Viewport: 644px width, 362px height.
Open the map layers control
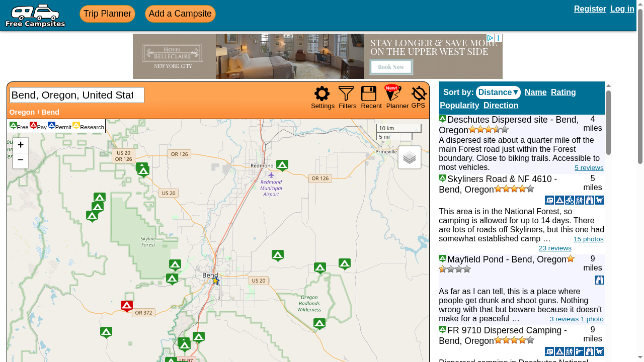[x=410, y=157]
